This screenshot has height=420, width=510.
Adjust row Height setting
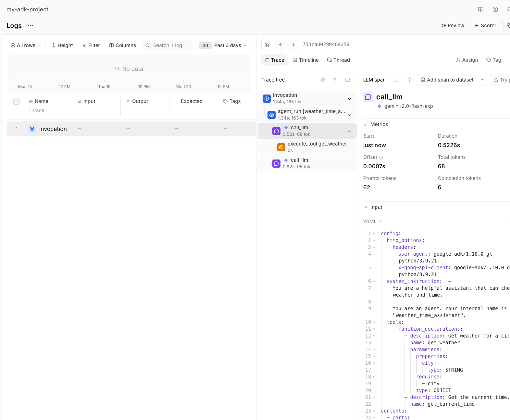(x=63, y=45)
